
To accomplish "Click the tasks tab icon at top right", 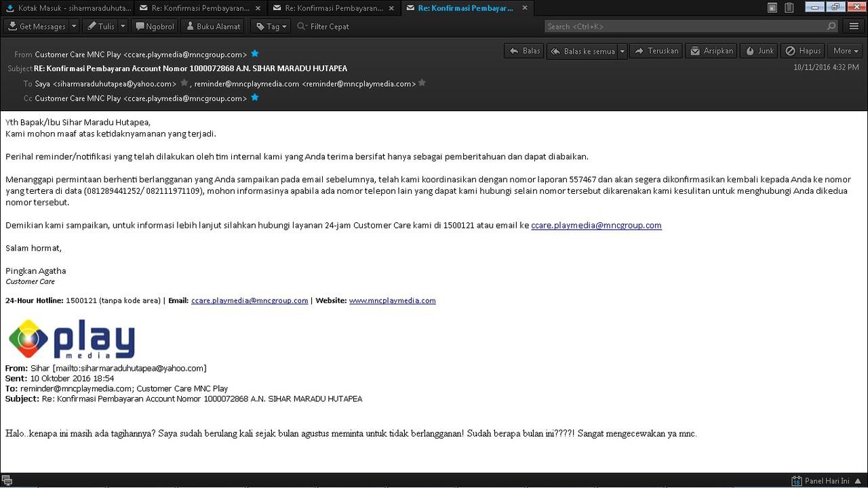I will click(789, 8).
